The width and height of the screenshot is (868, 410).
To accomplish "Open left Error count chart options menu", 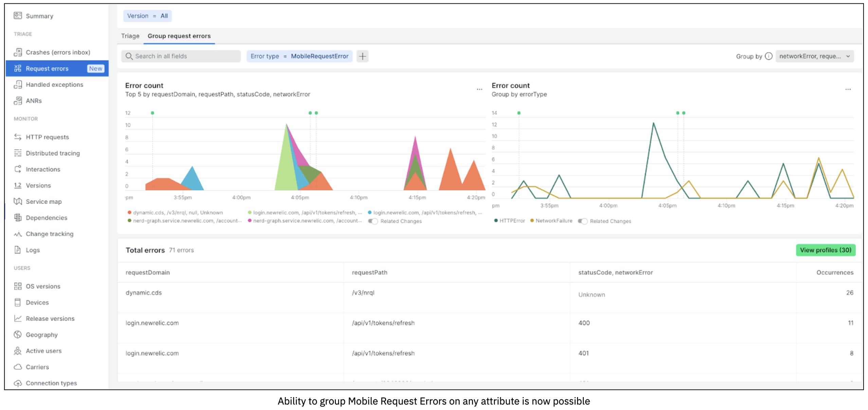I will 479,89.
